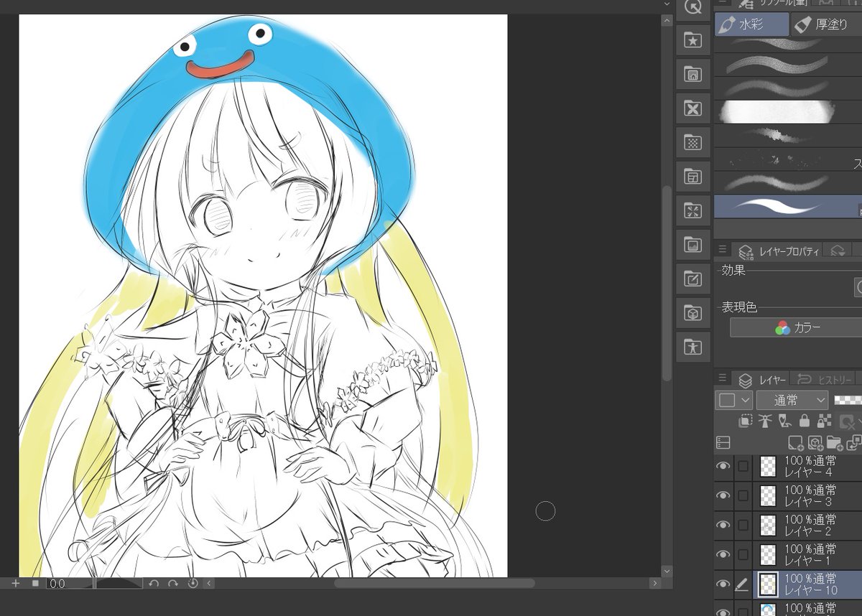Rotate canvas left with counterclockwise arrow
862x616 pixels.
(154, 584)
